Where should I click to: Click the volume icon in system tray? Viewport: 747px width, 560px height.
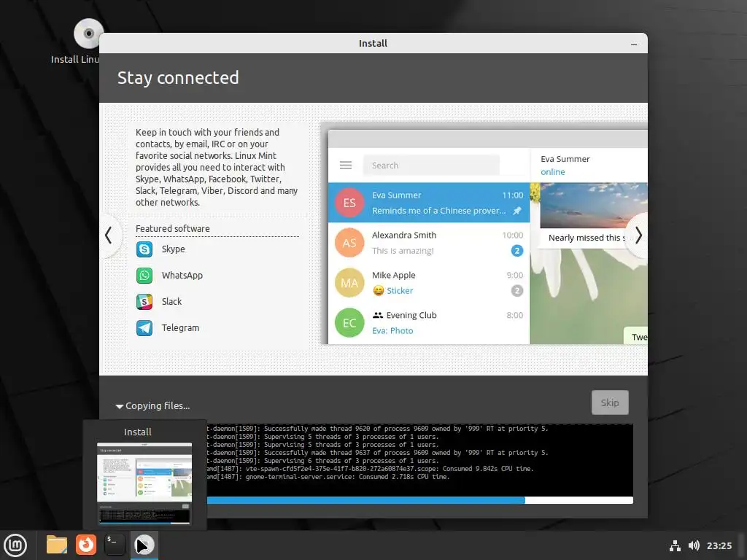[x=694, y=545]
